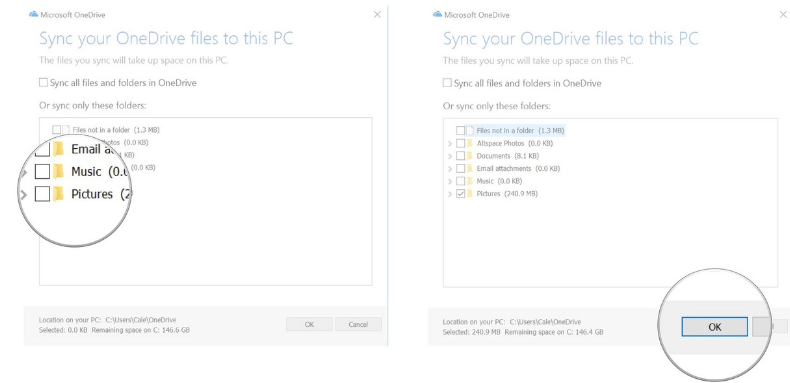Screen dimensions: 790x383
Task: Click the 'Microsoft OneDrive' title in left dialog
Action: [73, 15]
